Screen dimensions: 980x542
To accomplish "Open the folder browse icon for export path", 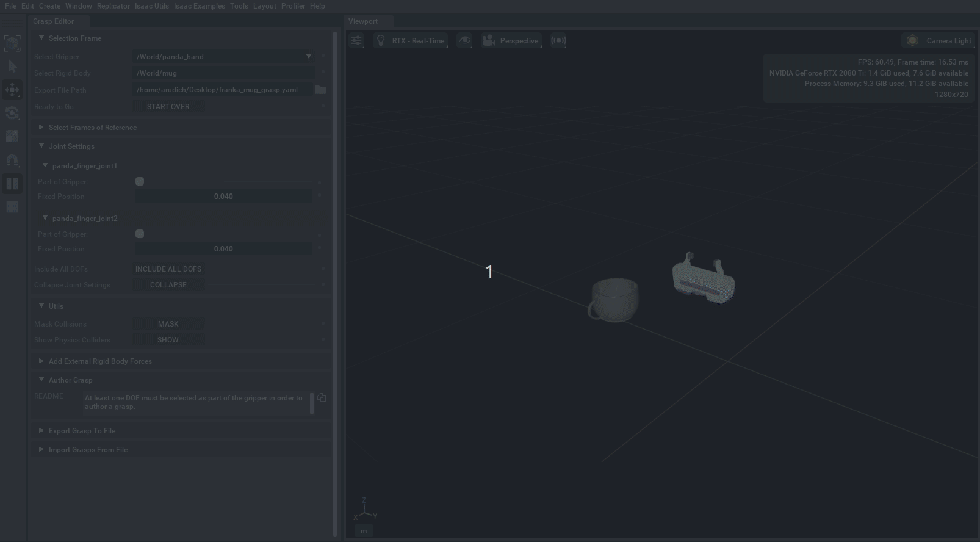I will coord(320,90).
